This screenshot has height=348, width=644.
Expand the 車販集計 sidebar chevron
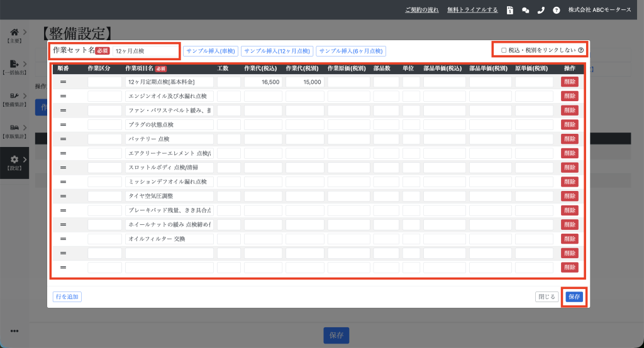[x=25, y=127]
